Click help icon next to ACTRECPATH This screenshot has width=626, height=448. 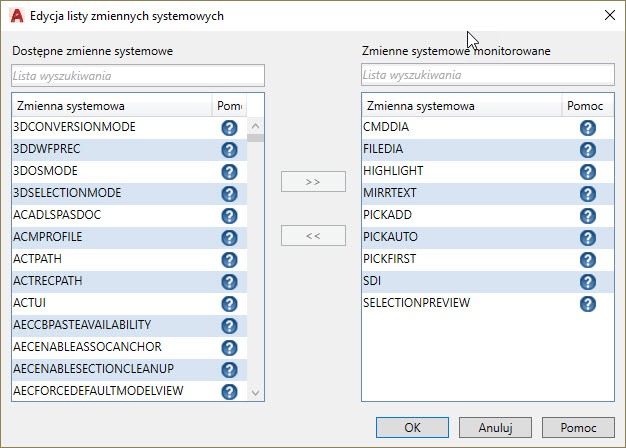tap(229, 281)
